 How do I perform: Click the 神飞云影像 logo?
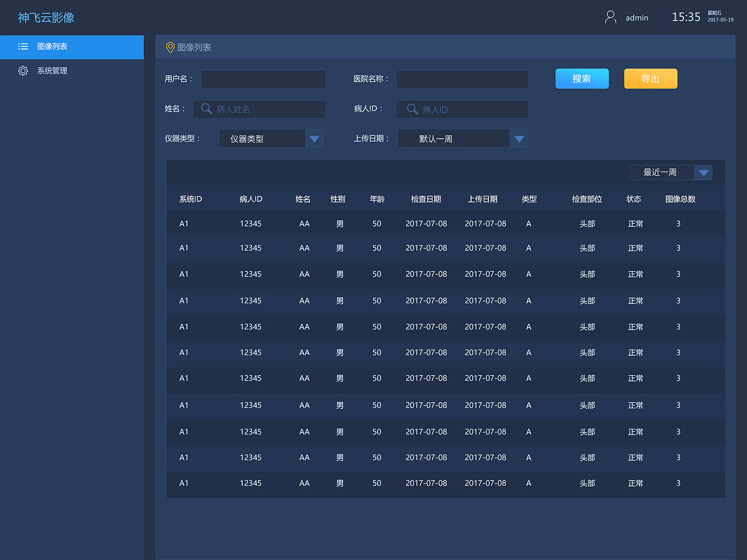click(46, 17)
